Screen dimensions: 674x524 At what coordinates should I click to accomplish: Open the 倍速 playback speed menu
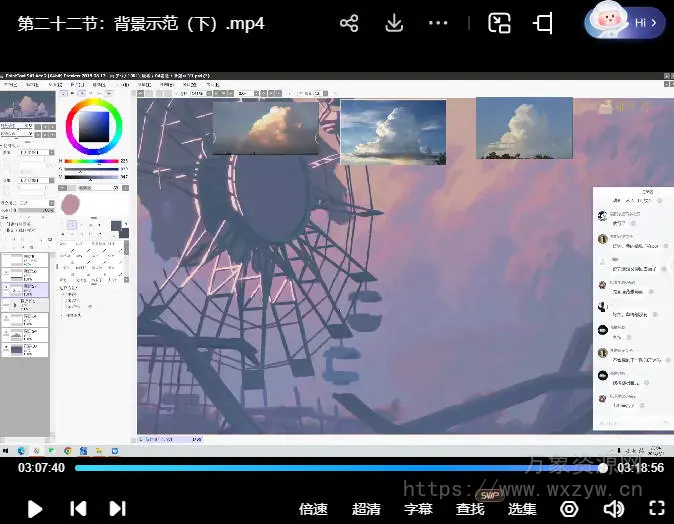(313, 509)
